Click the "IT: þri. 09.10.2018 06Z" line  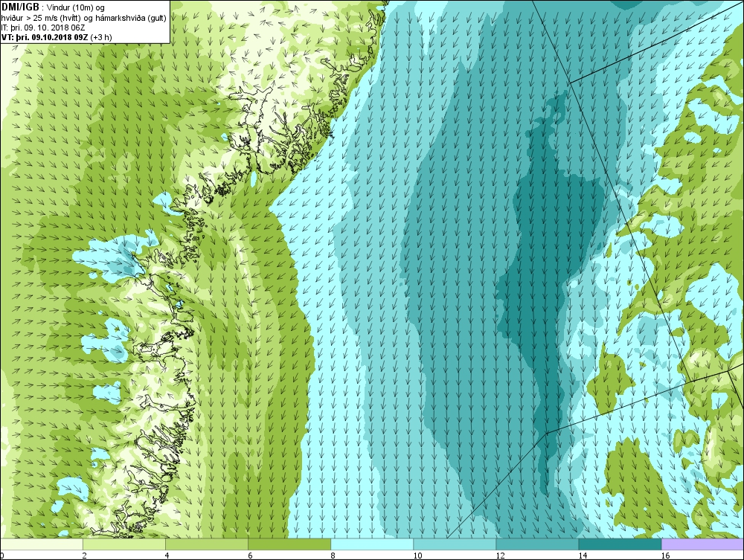pos(42,27)
